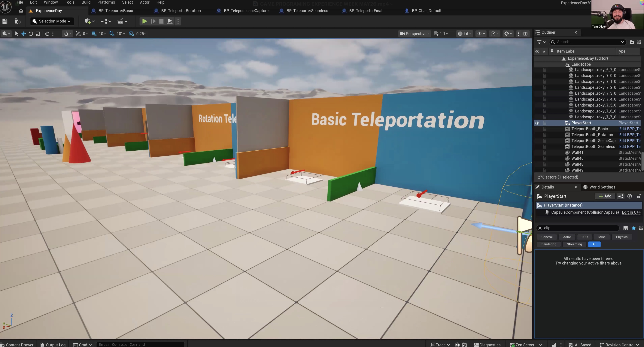Open the cinematics clapperboard dropdown

tap(123, 21)
